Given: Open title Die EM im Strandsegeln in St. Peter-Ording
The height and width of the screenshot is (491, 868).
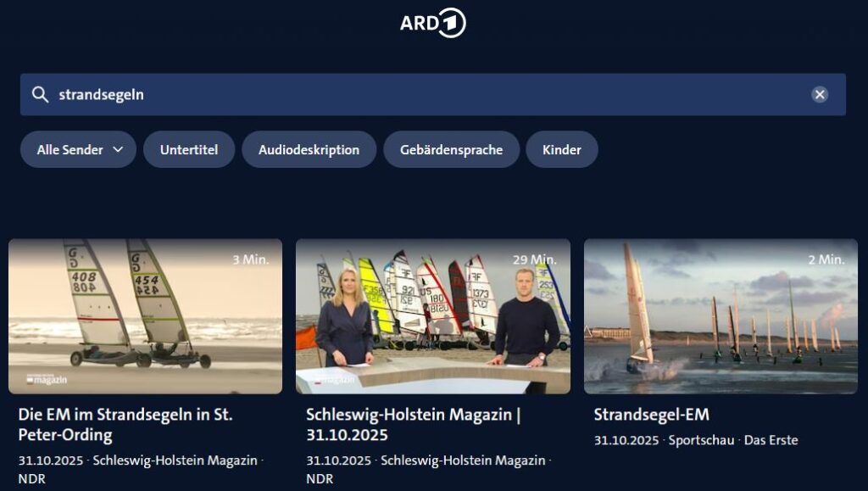Looking at the screenshot, I should 125,425.
